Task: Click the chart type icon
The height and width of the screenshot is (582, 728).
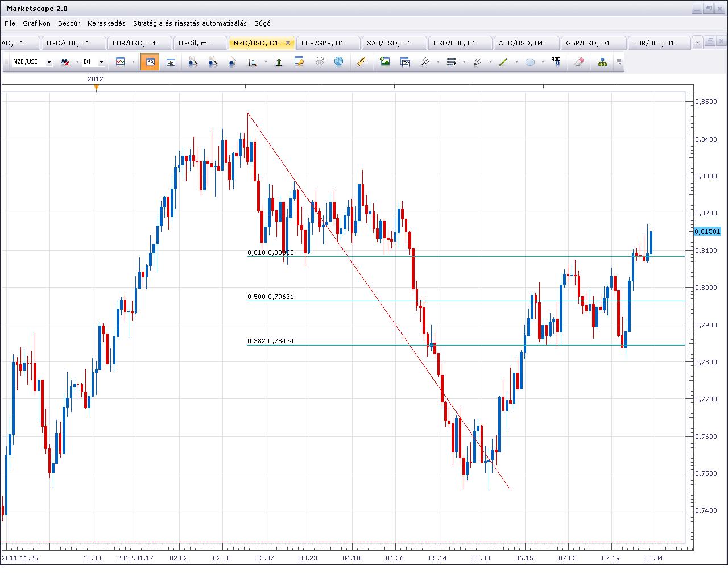Action: (120, 62)
